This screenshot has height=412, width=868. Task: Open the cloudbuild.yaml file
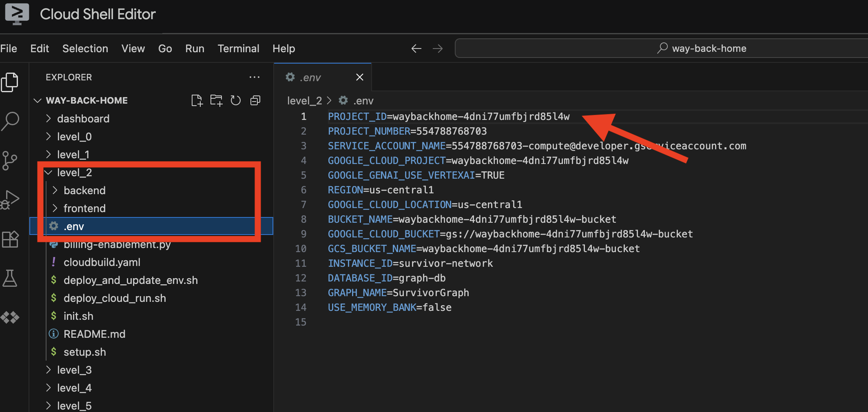(102, 262)
